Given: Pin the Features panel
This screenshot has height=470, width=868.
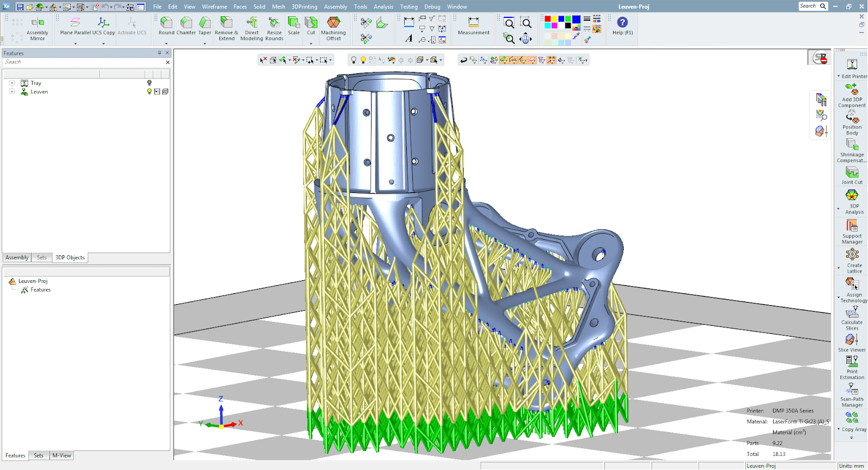Looking at the screenshot, I should 159,53.
